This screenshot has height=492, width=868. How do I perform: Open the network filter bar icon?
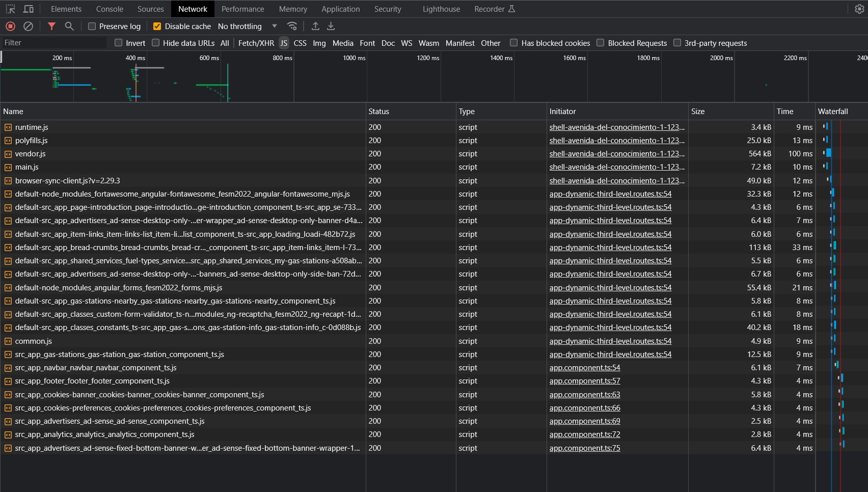coord(51,26)
